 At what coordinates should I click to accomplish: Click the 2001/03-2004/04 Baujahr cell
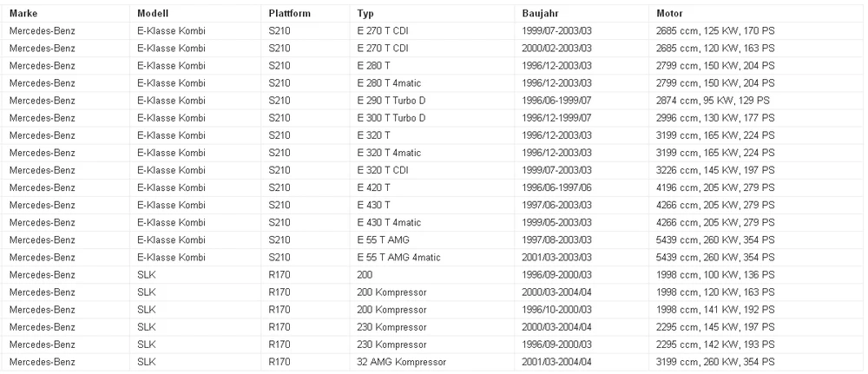pos(582,362)
